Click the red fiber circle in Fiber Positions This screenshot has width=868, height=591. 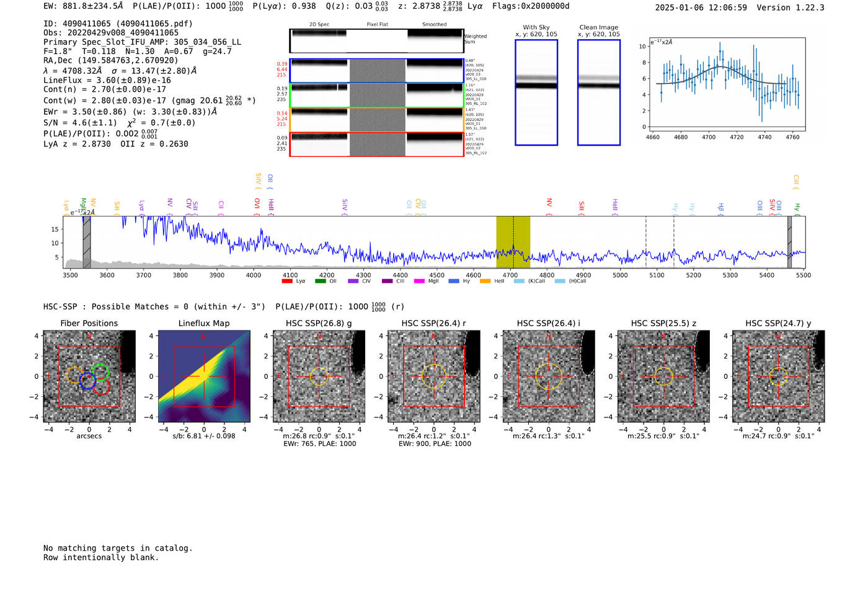(102, 387)
